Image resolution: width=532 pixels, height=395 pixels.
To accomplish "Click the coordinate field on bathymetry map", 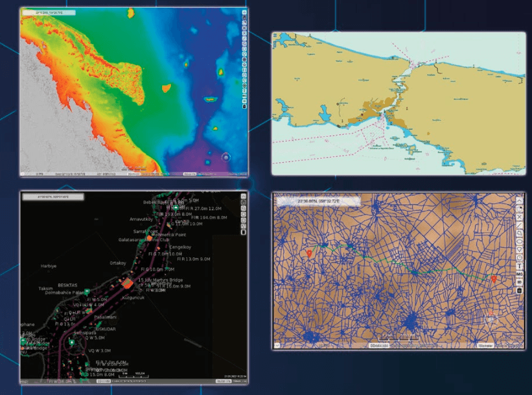I will click(x=48, y=12).
